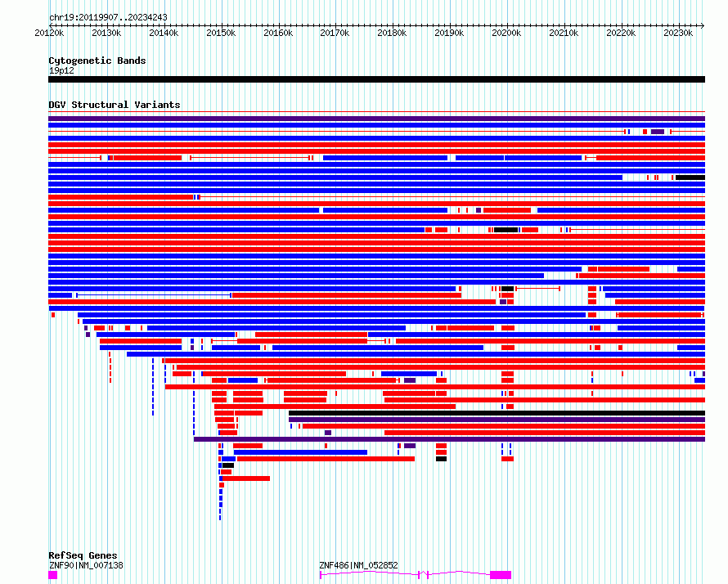Click the 20120k ruler tick label
The width and height of the screenshot is (728, 584).
[x=49, y=33]
